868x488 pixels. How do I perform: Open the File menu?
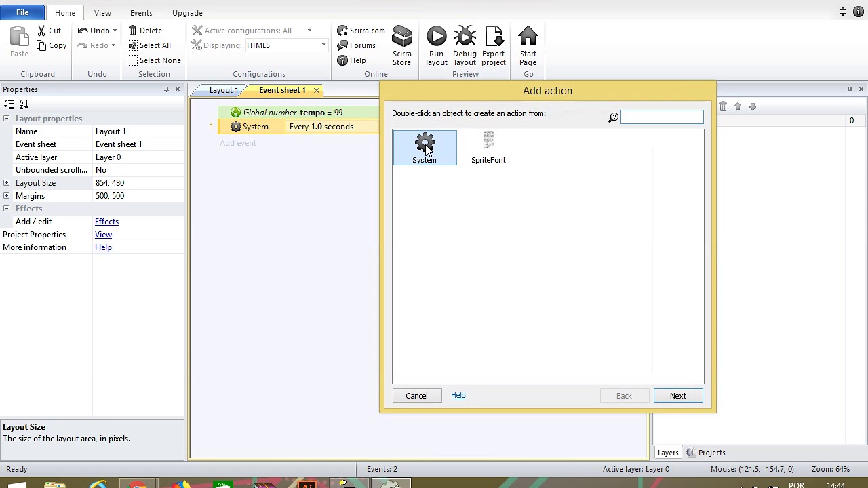click(22, 12)
